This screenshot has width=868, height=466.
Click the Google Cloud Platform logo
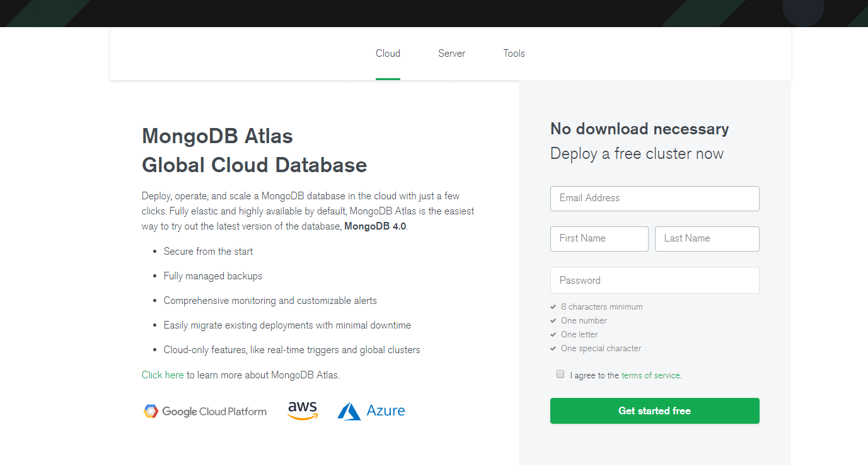(x=205, y=412)
